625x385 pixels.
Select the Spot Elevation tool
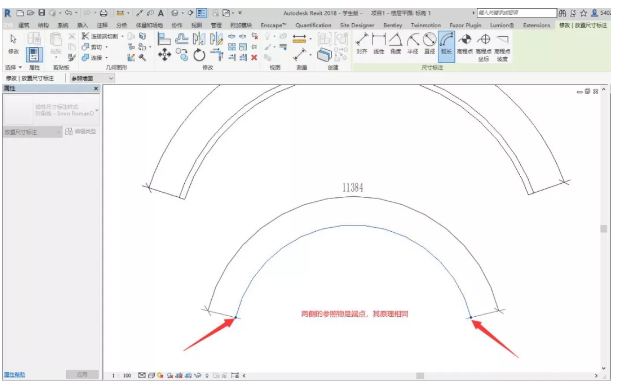tap(464, 44)
